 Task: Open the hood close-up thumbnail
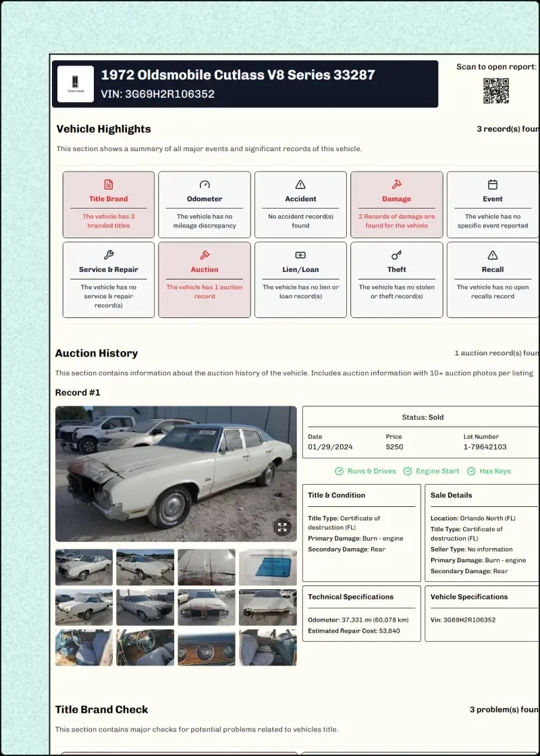[207, 567]
